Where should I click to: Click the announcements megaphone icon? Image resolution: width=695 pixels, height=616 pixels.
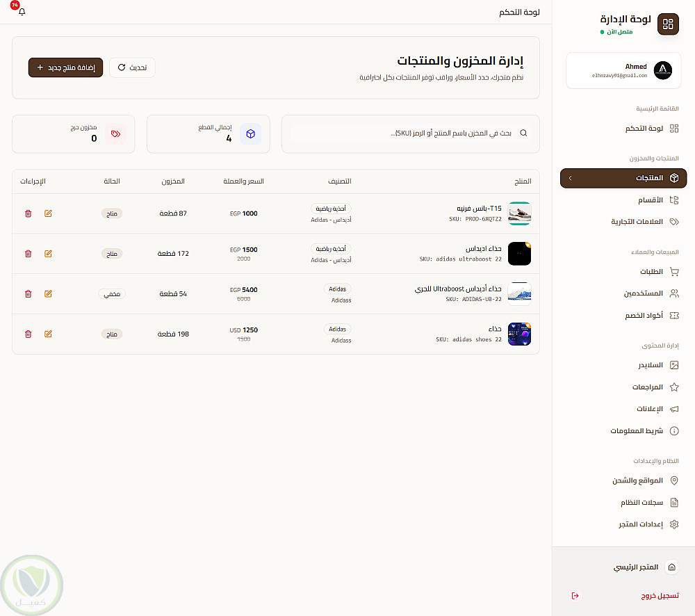point(674,409)
